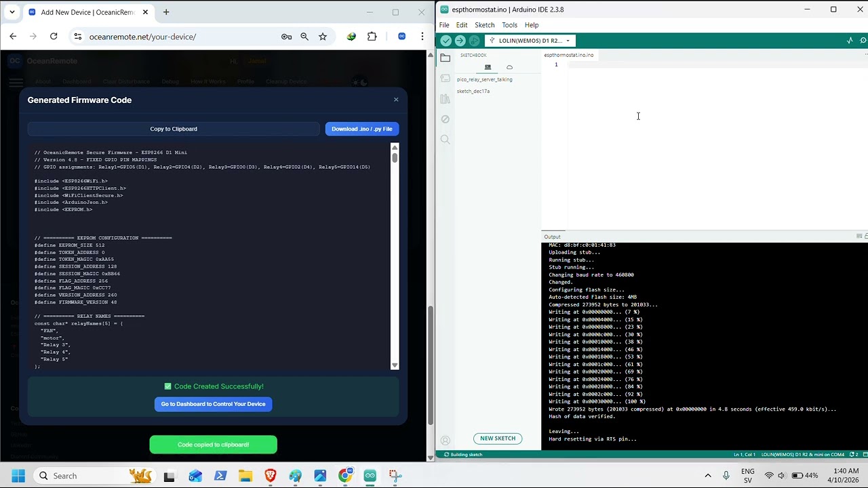Image resolution: width=868 pixels, height=488 pixels.
Task: Open the Tools menu in Arduino IDE
Action: tap(509, 25)
